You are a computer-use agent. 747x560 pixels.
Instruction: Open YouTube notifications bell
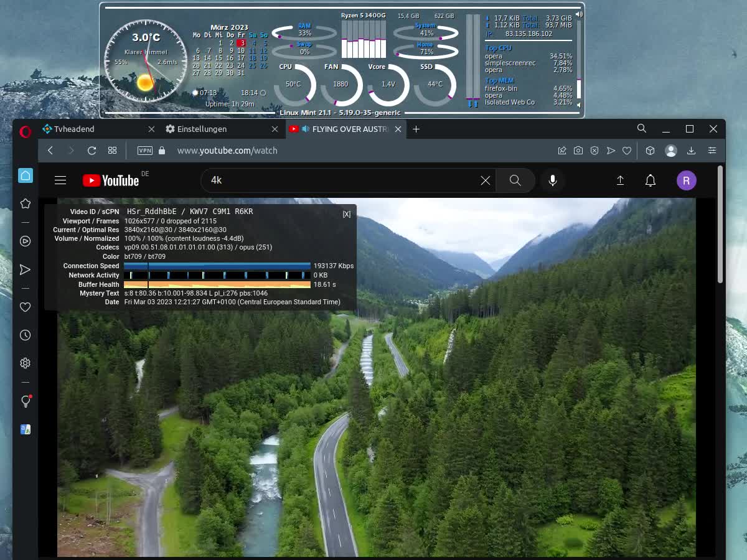click(x=651, y=180)
